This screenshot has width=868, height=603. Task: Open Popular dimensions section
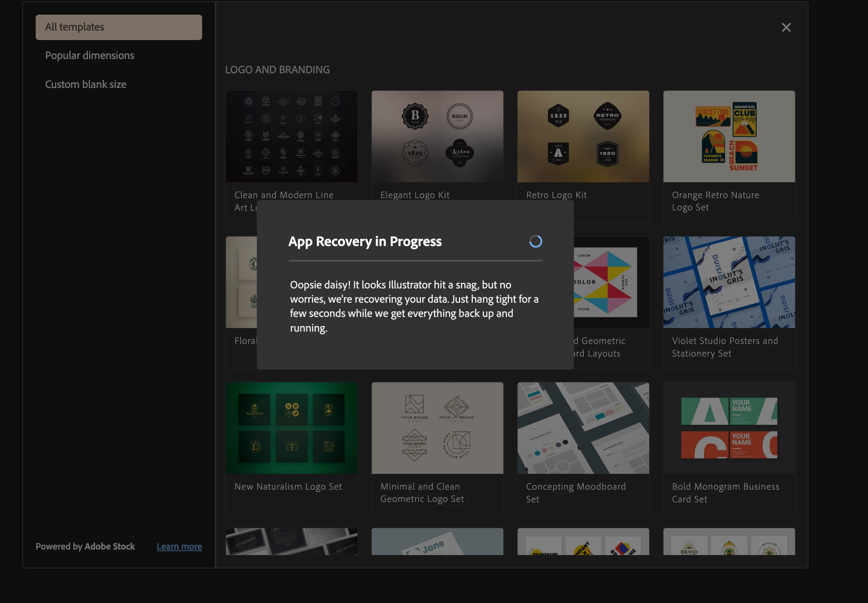[x=90, y=55]
